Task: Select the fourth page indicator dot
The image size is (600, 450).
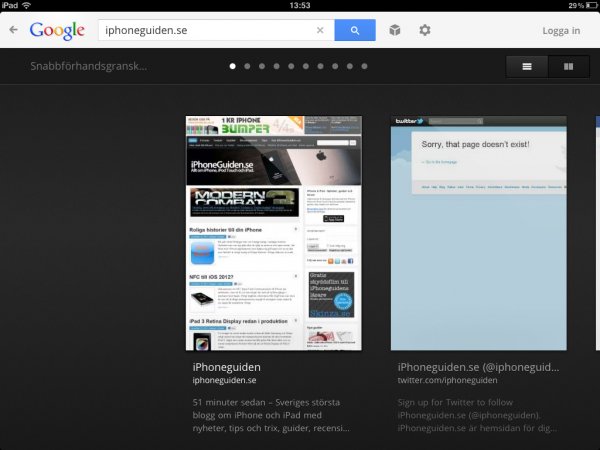Action: (276, 66)
